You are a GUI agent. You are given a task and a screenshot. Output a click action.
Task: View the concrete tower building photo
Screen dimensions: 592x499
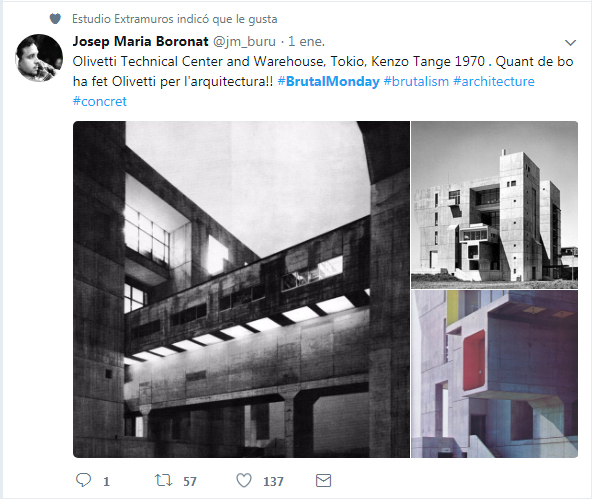tap(494, 205)
